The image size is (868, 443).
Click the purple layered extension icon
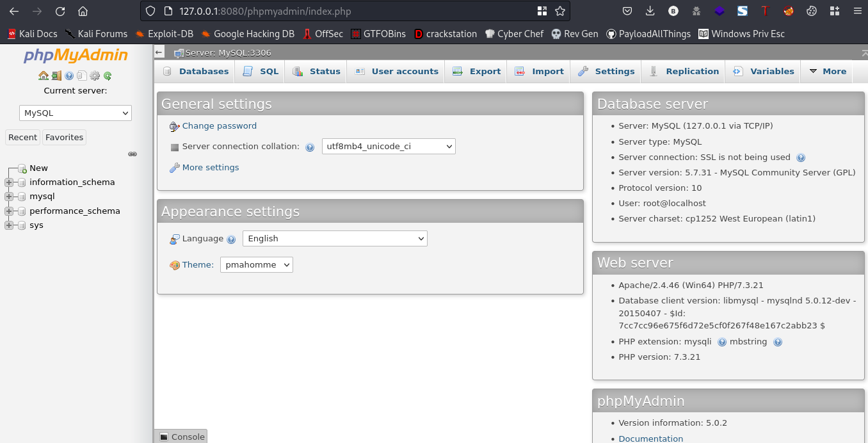click(x=719, y=11)
